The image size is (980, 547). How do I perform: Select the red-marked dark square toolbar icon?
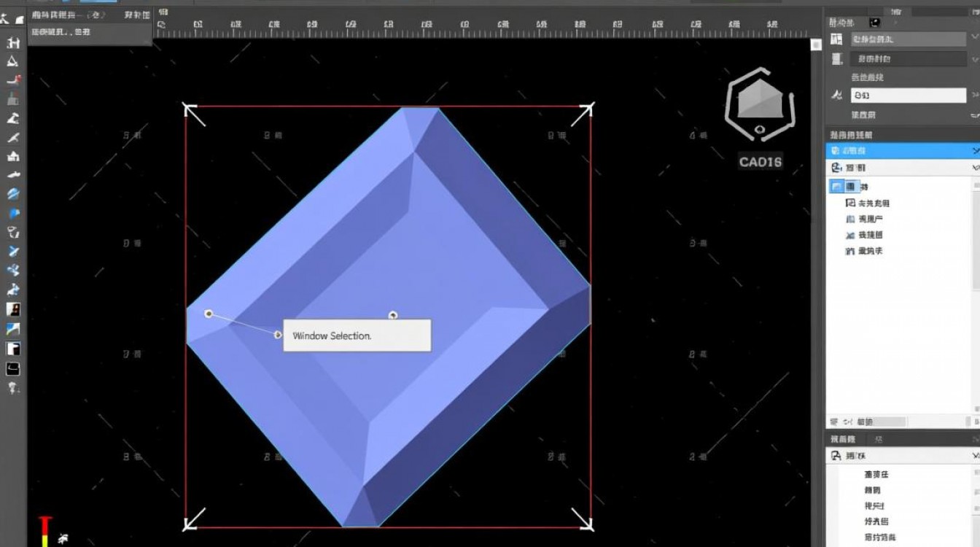[13, 309]
